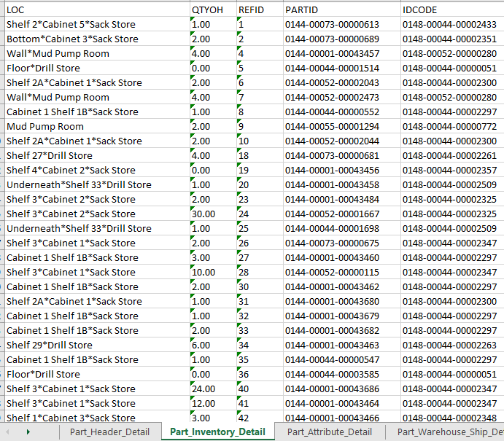504x441 pixels.
Task: Click PARTID 0144-00052-00002043
Action: [341, 82]
